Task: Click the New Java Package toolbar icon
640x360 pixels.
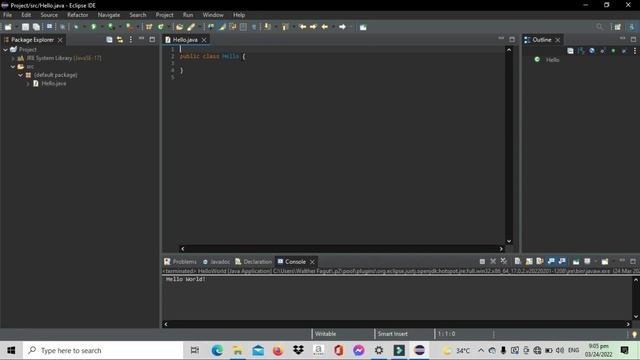Action: (x=149, y=27)
